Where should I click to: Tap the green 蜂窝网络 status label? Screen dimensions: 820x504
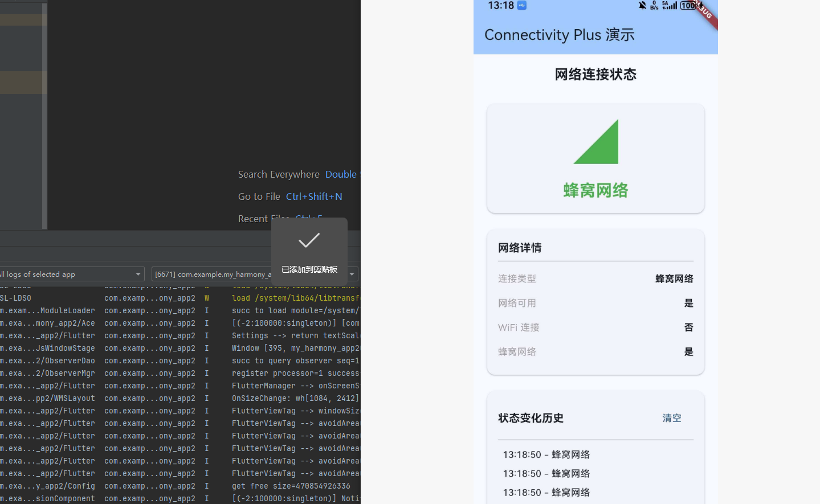coord(595,190)
